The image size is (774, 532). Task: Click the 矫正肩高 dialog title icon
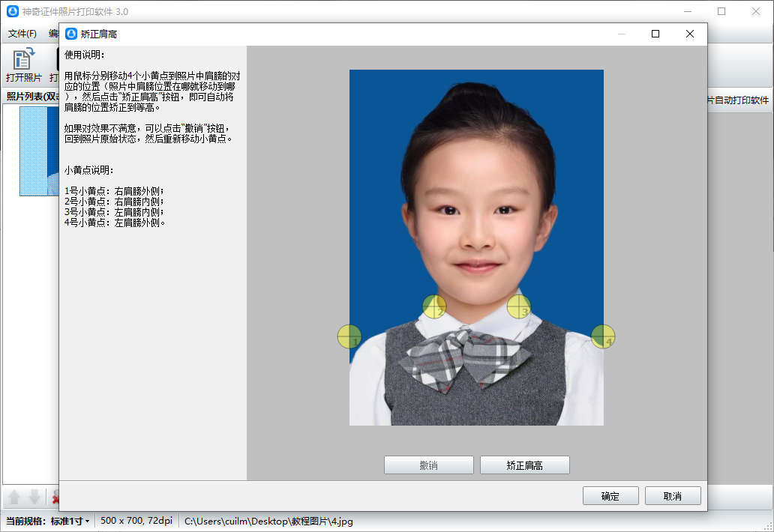pos(71,34)
